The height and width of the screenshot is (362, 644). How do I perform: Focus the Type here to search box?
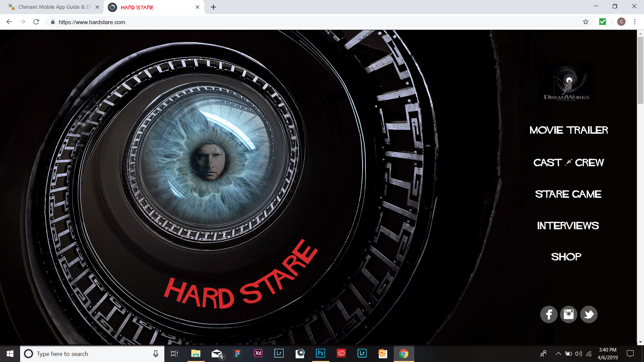[92, 354]
